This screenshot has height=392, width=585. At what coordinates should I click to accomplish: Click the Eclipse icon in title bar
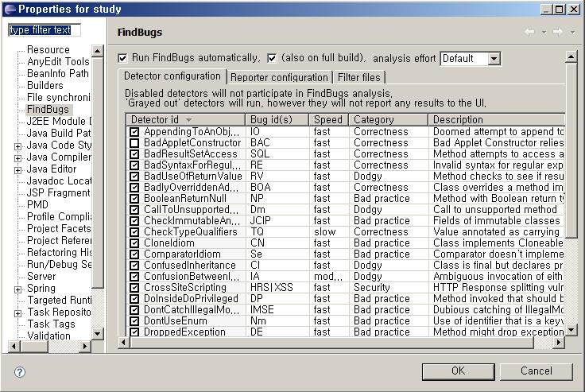pyautogui.click(x=10, y=9)
